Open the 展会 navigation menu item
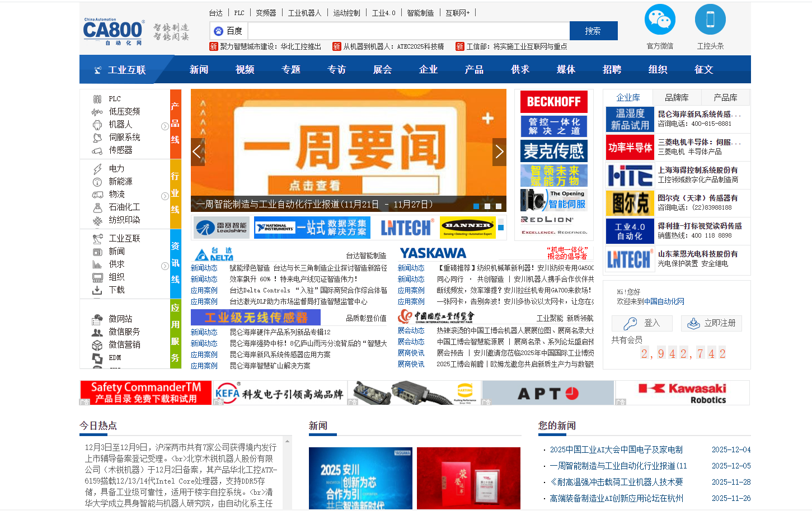812x511 pixels. (382, 69)
